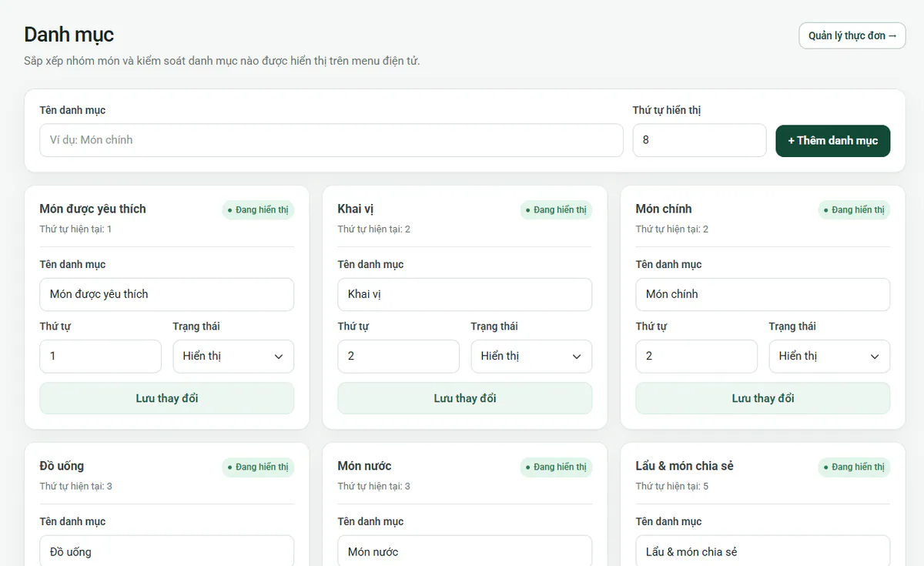This screenshot has height=566, width=924.
Task: Click the Khai vị card title
Action: (356, 209)
